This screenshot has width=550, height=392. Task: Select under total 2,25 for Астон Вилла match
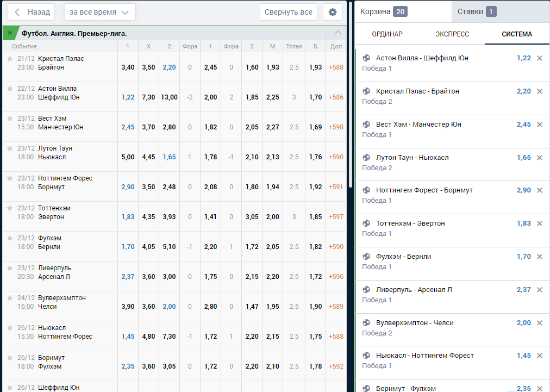pyautogui.click(x=272, y=97)
